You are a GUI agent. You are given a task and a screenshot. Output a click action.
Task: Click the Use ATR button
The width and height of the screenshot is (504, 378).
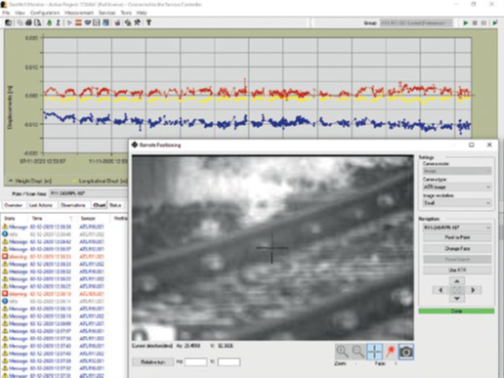[x=457, y=270]
